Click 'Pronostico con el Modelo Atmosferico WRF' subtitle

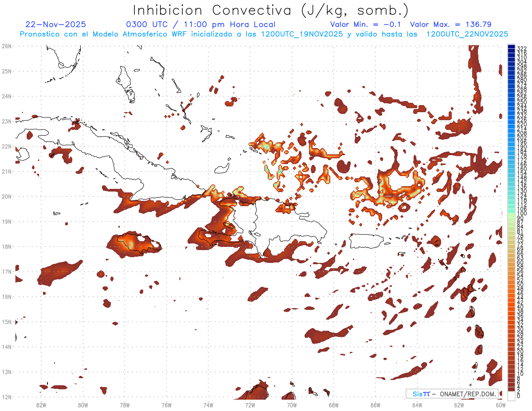point(103,34)
